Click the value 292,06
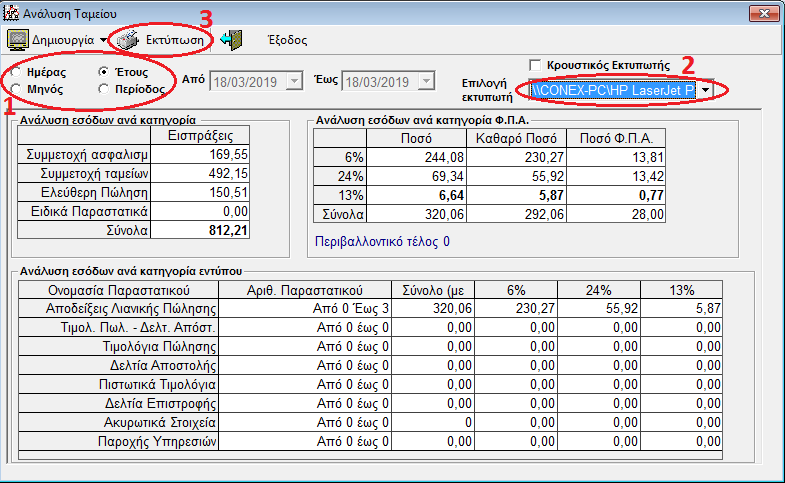Image resolution: width=785 pixels, height=483 pixels. pos(544,214)
